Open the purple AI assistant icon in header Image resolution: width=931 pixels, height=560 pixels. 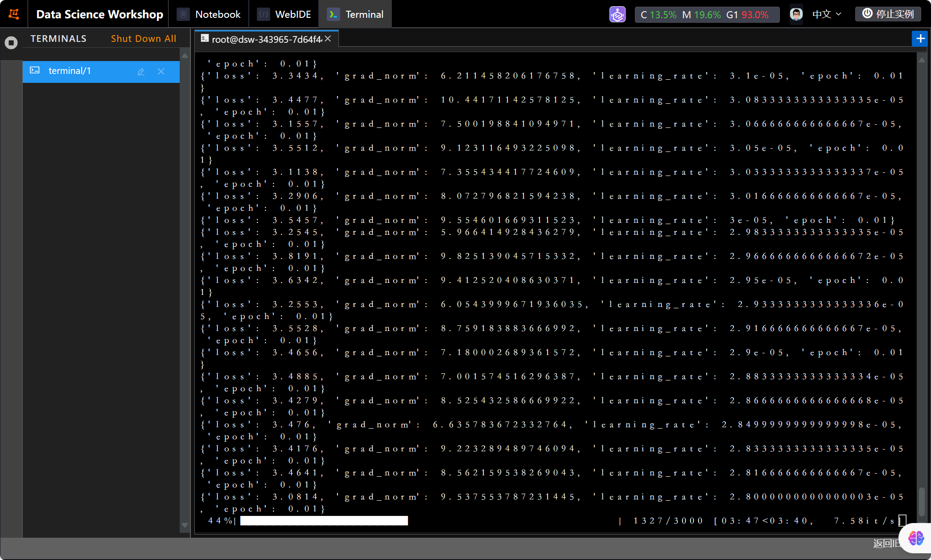coord(617,15)
